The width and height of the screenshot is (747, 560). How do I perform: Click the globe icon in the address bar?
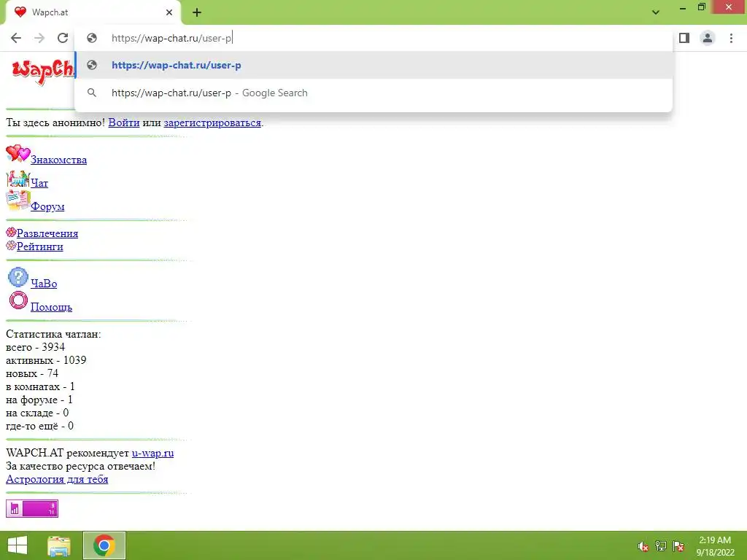92,38
